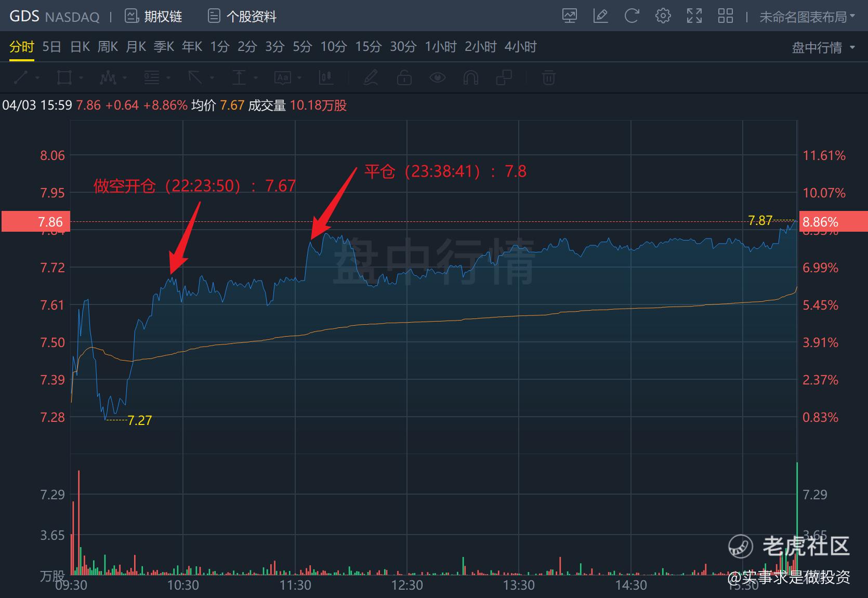Click the 11:30 time axis label
The image size is (868, 598).
tap(295, 586)
